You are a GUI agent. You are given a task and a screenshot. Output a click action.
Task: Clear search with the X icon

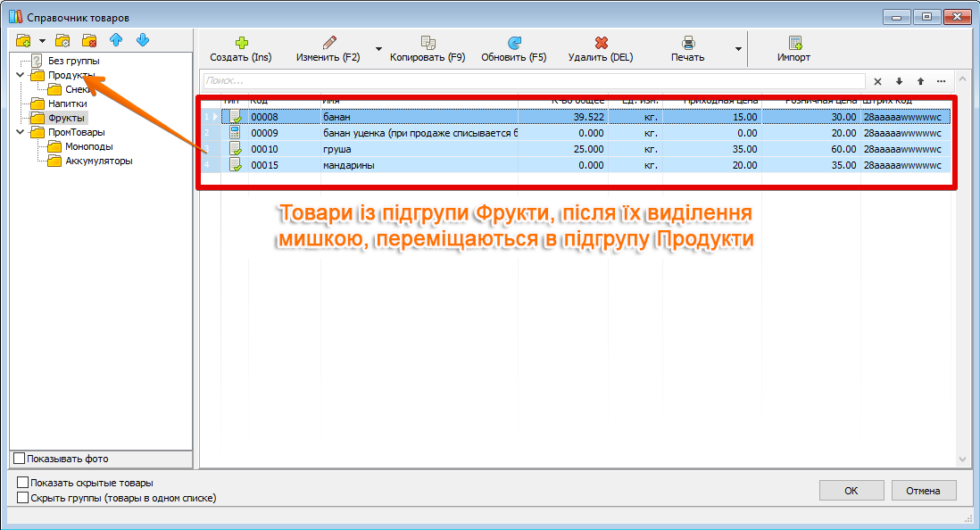pos(877,81)
